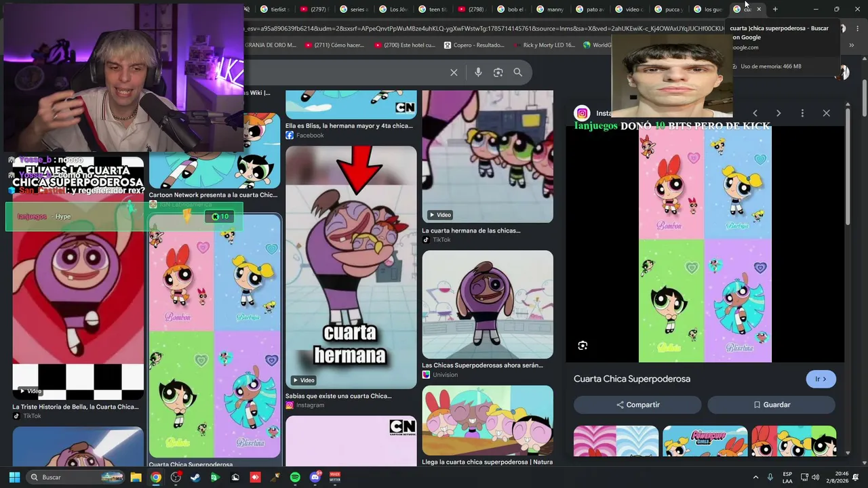Switch to the series tab
The width and height of the screenshot is (868, 488).
pyautogui.click(x=353, y=9)
